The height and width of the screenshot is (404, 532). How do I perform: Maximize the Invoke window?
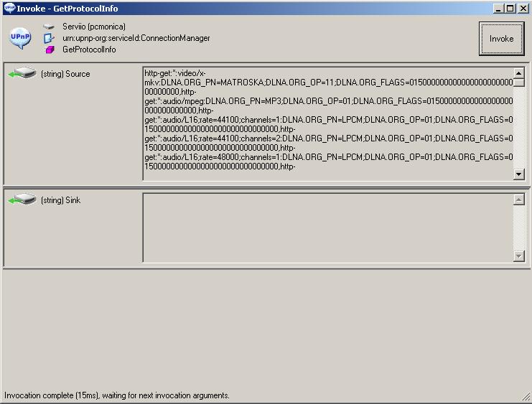[510, 9]
